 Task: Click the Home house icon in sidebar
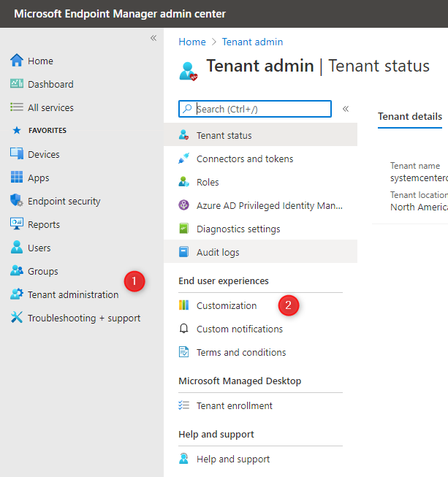click(x=17, y=61)
